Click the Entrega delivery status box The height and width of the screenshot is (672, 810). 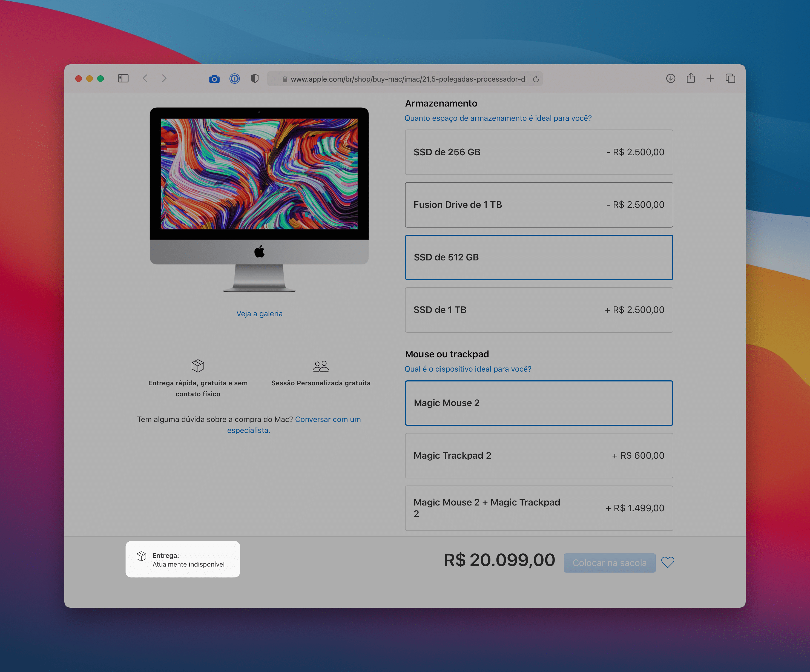click(x=183, y=559)
